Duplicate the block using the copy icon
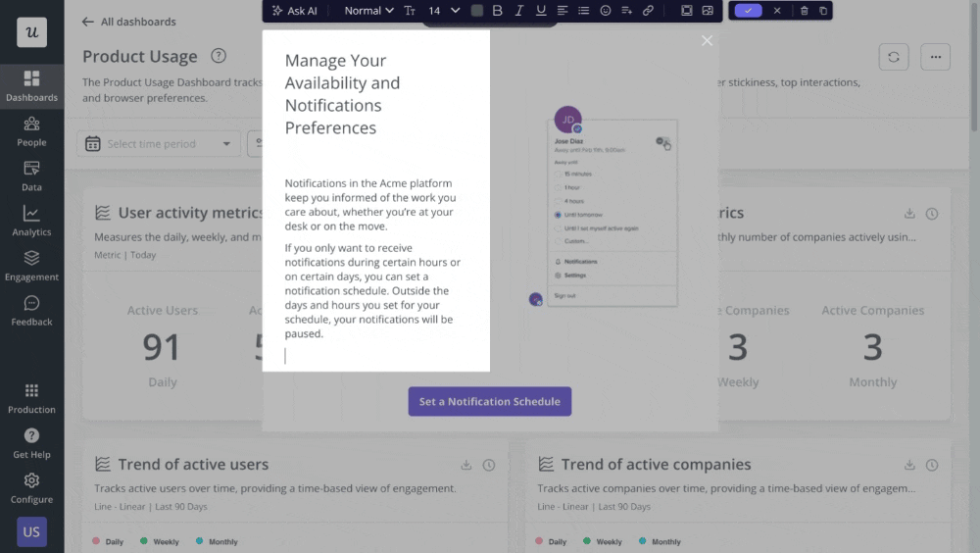The image size is (980, 553). pos(823,11)
